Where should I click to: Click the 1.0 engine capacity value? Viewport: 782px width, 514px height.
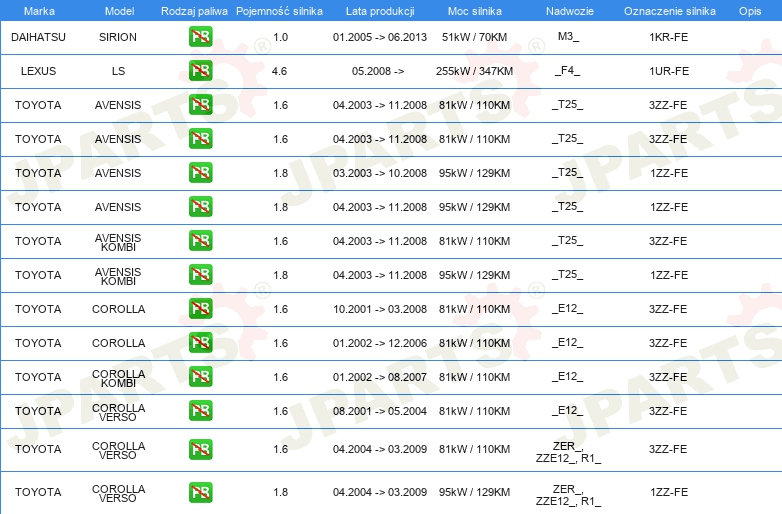pyautogui.click(x=280, y=37)
